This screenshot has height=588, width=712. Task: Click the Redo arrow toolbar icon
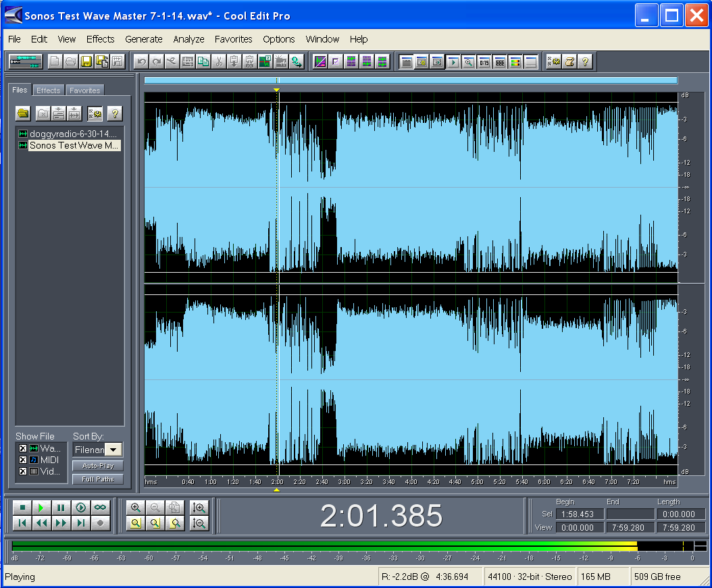(x=157, y=61)
